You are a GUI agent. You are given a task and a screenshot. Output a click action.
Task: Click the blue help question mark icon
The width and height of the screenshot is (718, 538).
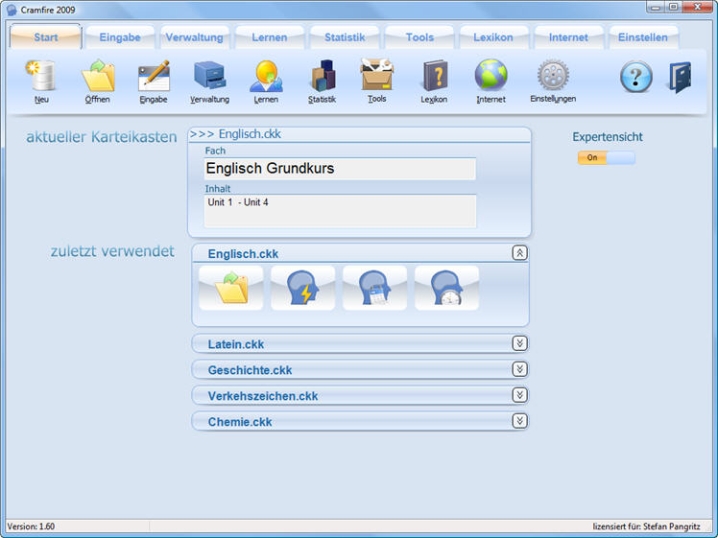pos(636,77)
